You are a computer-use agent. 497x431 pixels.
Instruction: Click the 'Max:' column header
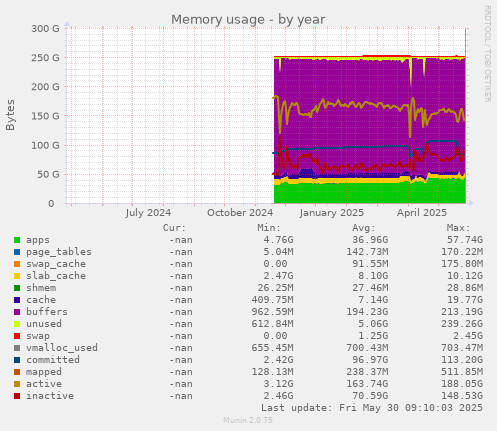[458, 228]
